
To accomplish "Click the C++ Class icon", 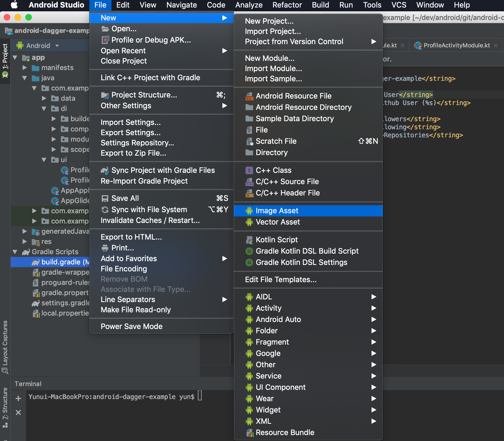I will click(x=249, y=170).
